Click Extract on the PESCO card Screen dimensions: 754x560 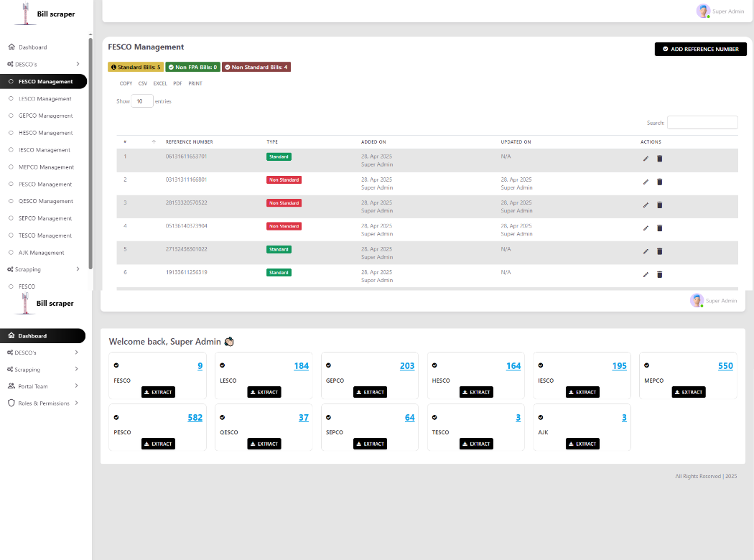coord(158,444)
